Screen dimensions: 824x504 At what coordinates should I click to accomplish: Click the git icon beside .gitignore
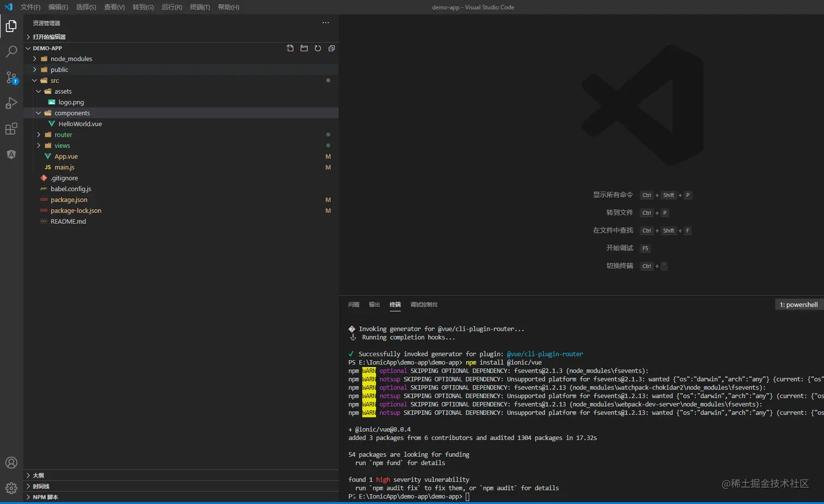click(44, 178)
